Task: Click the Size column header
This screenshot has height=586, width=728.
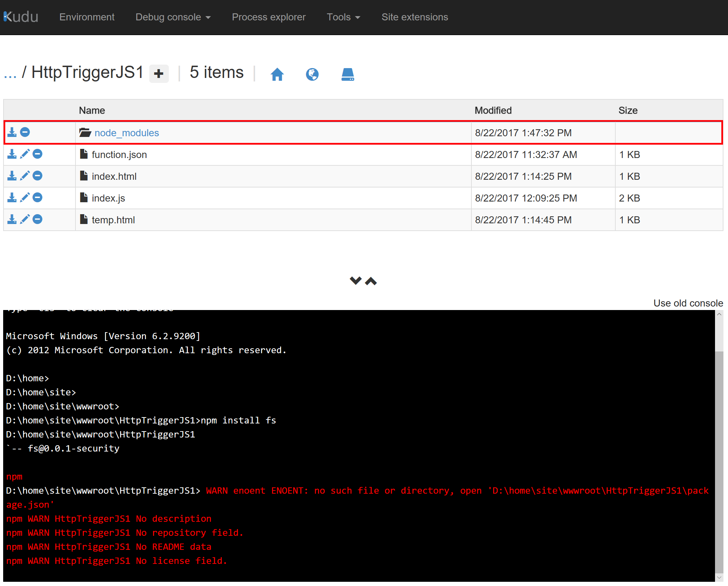Action: click(x=628, y=110)
